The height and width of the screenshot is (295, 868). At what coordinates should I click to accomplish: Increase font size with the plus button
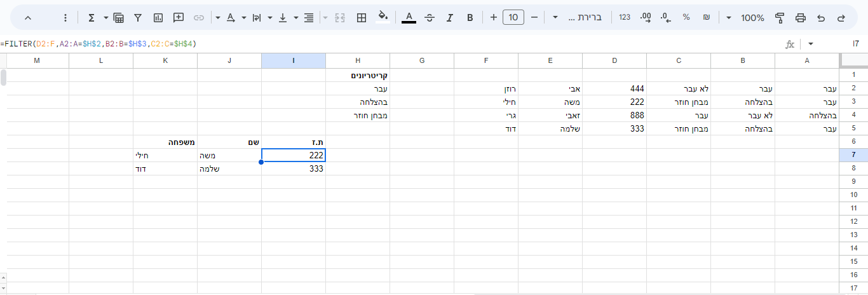tap(494, 18)
